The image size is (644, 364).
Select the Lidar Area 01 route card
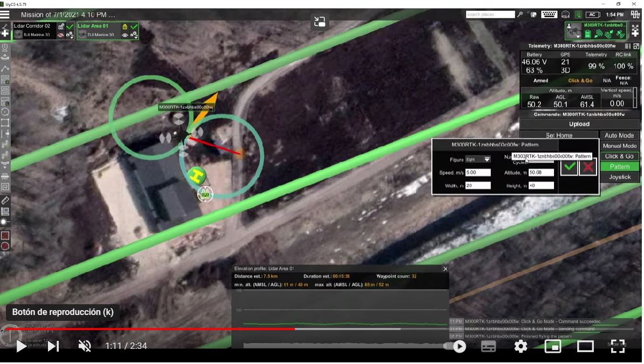[x=108, y=31]
